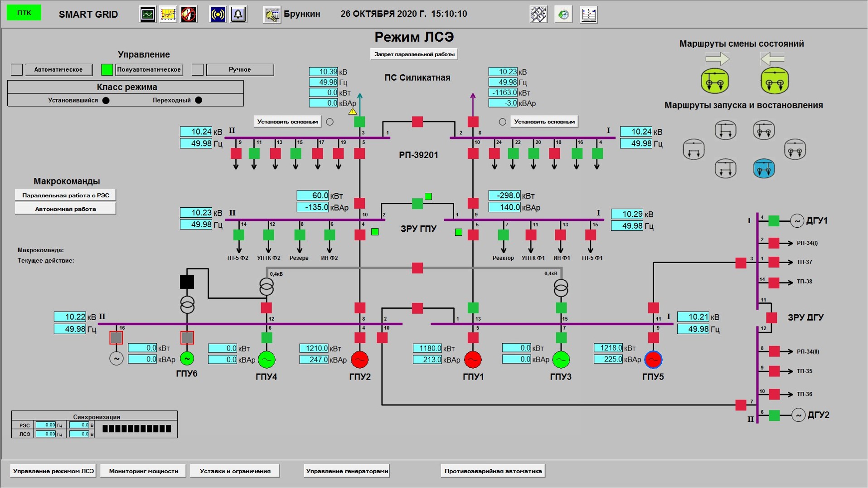
Task: Select radio button beside left Установить основным
Action: tap(330, 122)
